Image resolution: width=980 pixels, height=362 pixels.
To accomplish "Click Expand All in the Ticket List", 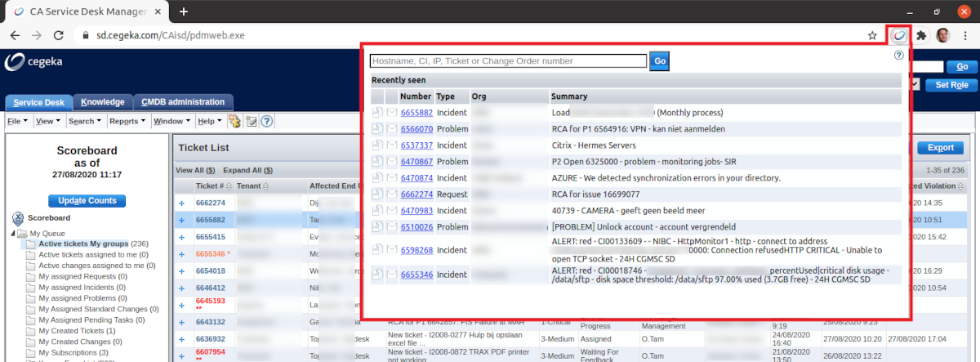I will 247,171.
